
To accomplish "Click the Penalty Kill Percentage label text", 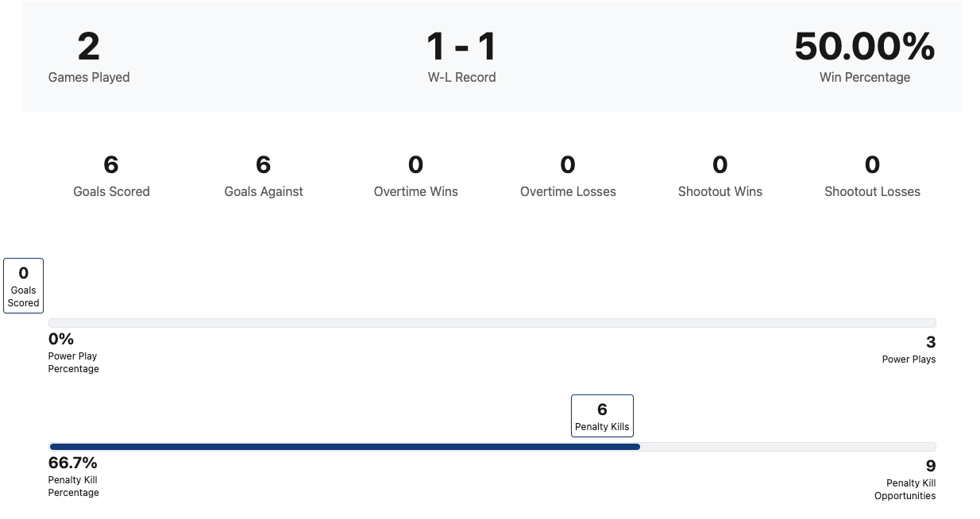I will pos(74,486).
